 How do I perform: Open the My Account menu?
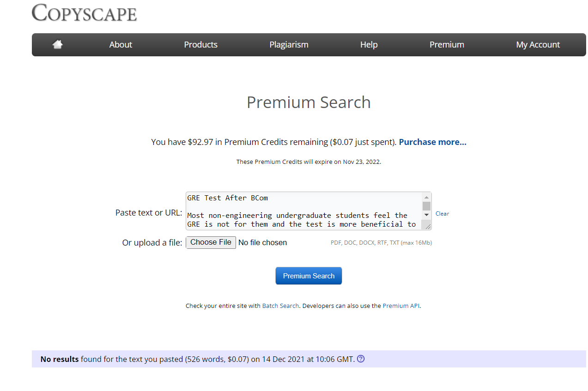[538, 45]
